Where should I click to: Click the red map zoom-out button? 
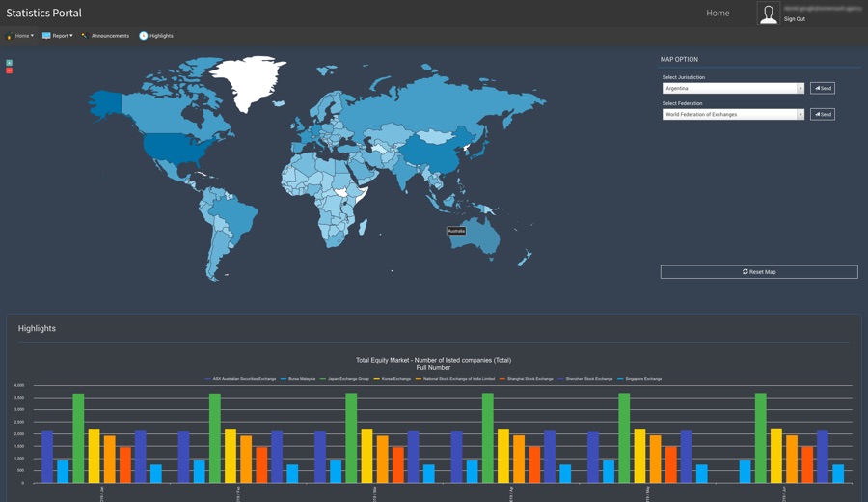point(10,70)
